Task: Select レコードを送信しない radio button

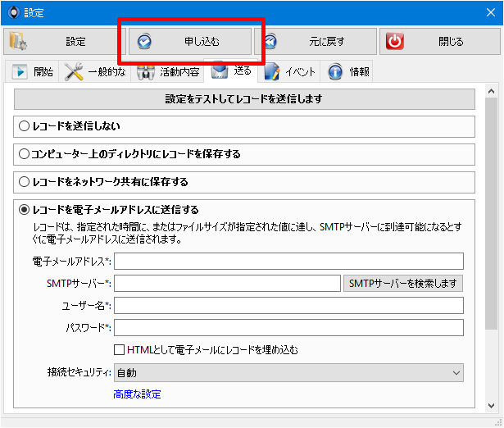Action: (x=24, y=125)
